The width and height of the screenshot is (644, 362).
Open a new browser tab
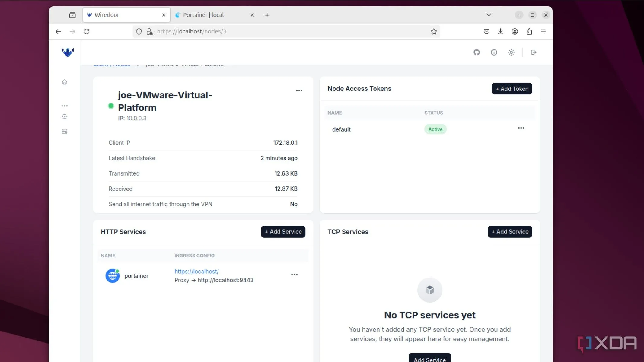tap(267, 15)
